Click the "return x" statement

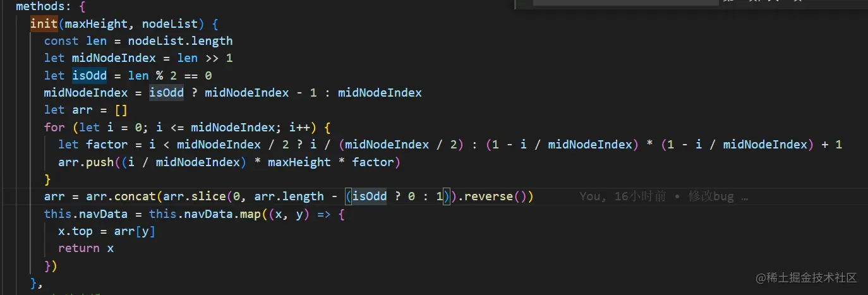(86, 248)
